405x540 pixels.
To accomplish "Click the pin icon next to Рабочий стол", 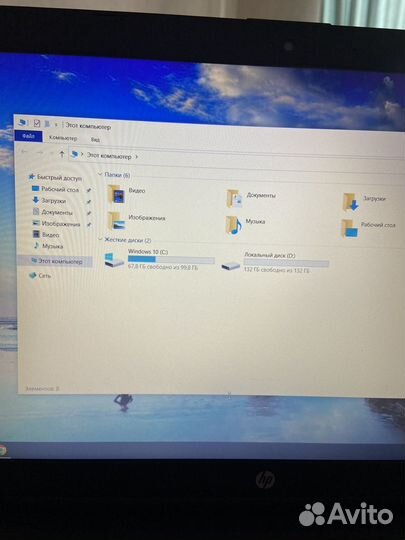I will [89, 190].
